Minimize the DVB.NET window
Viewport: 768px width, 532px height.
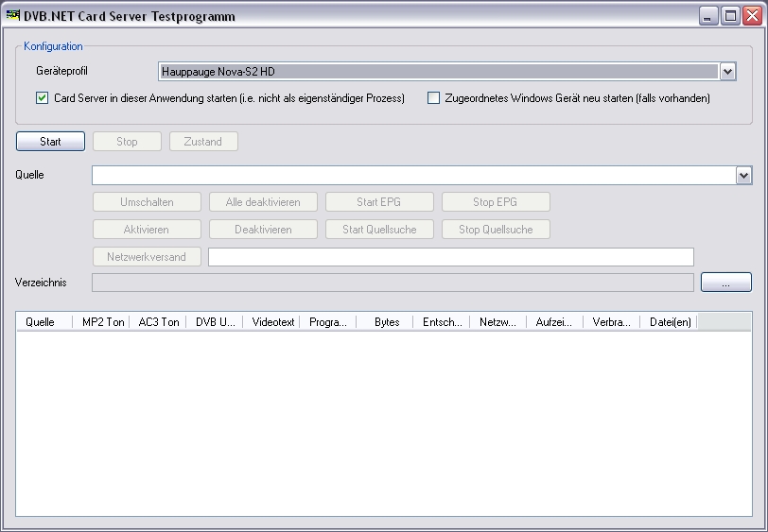pyautogui.click(x=709, y=15)
